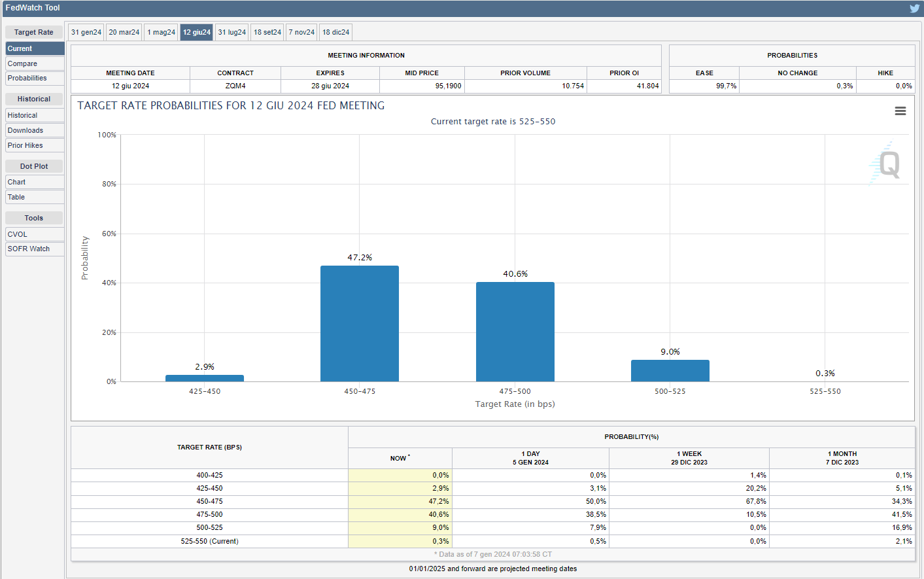Switch to the 20 mar24 tab
The width and height of the screenshot is (924, 579).
coord(124,32)
